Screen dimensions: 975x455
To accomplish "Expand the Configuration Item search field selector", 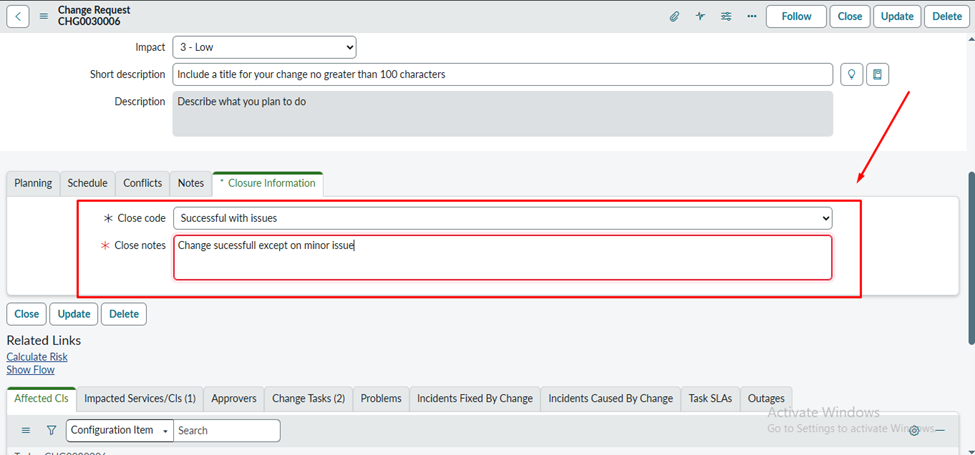I will [119, 430].
